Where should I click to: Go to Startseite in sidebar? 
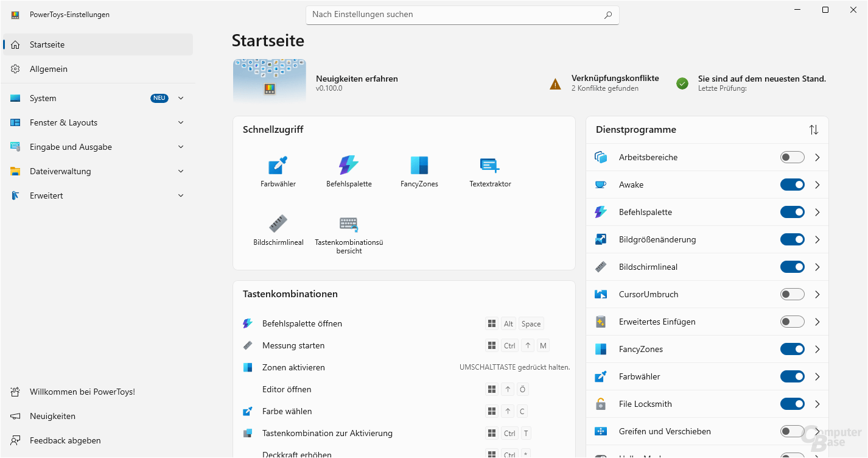[x=98, y=44]
